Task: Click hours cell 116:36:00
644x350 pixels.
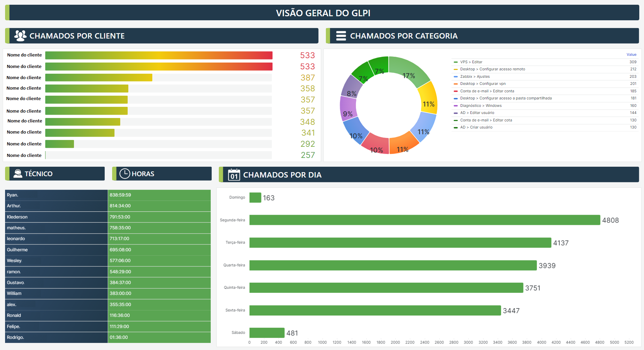Action: (159, 316)
